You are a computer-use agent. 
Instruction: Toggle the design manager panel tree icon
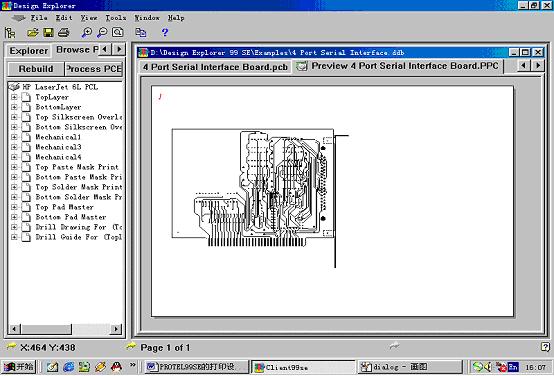[10, 33]
